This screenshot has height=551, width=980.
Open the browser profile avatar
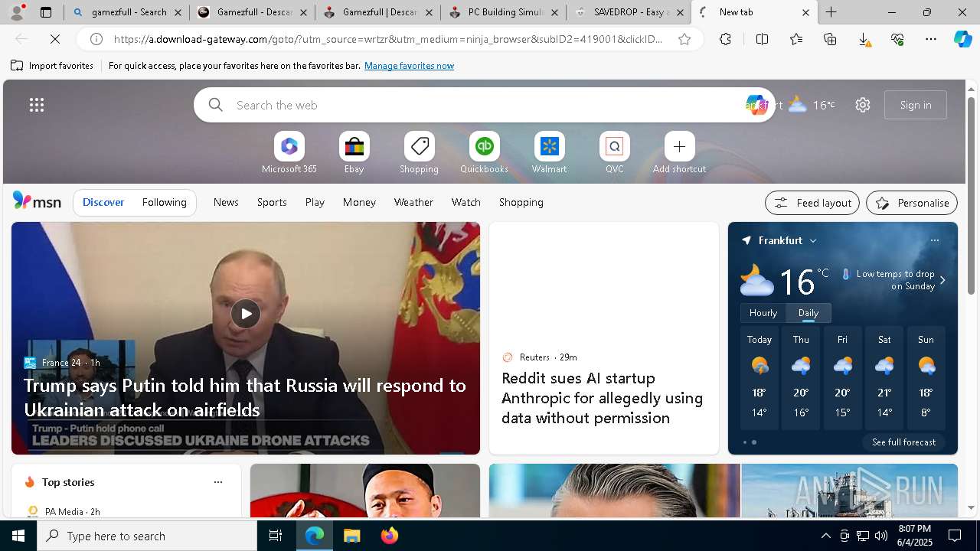(17, 12)
